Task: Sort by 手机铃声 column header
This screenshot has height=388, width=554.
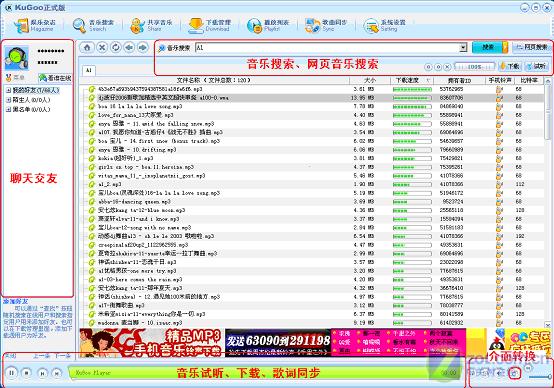Action: pos(500,80)
